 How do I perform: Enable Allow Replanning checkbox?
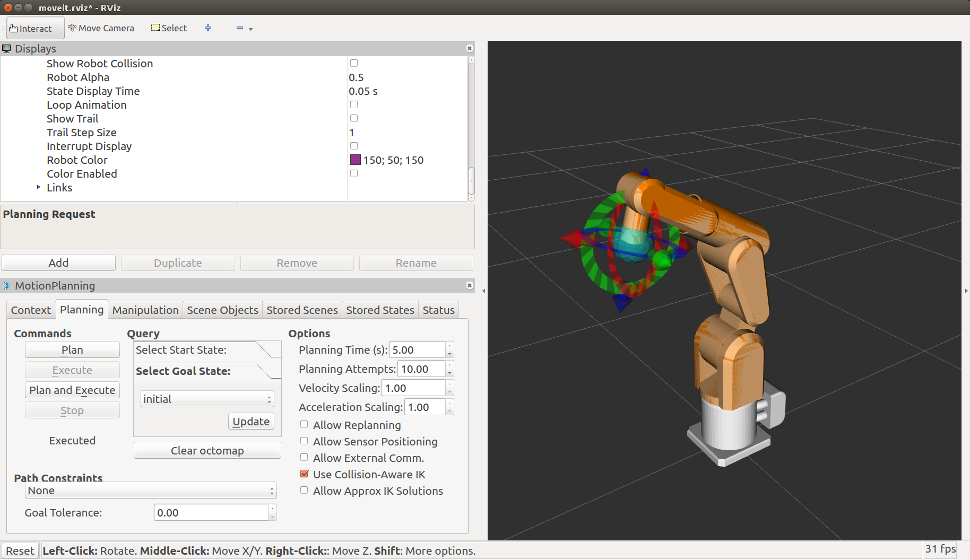coord(304,424)
